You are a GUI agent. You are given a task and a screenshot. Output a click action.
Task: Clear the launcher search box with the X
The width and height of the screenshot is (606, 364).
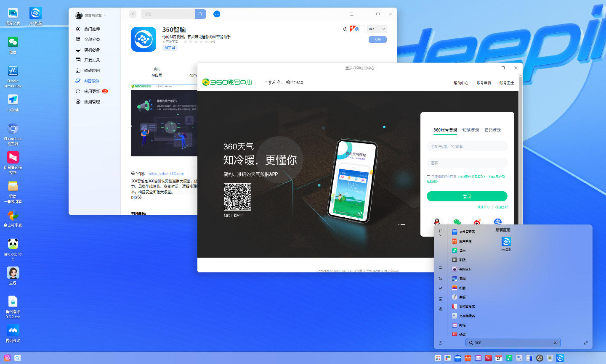[555, 343]
